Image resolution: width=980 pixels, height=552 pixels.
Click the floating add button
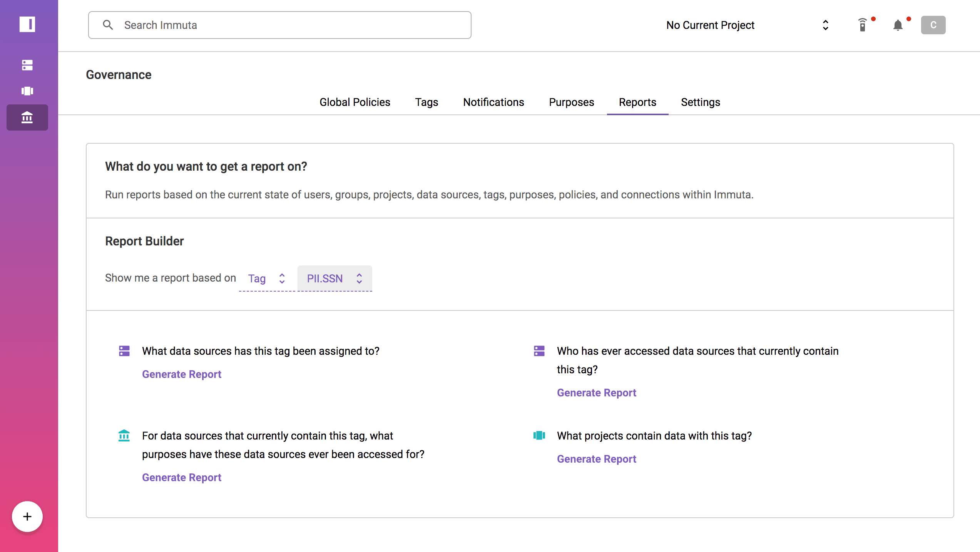tap(27, 516)
